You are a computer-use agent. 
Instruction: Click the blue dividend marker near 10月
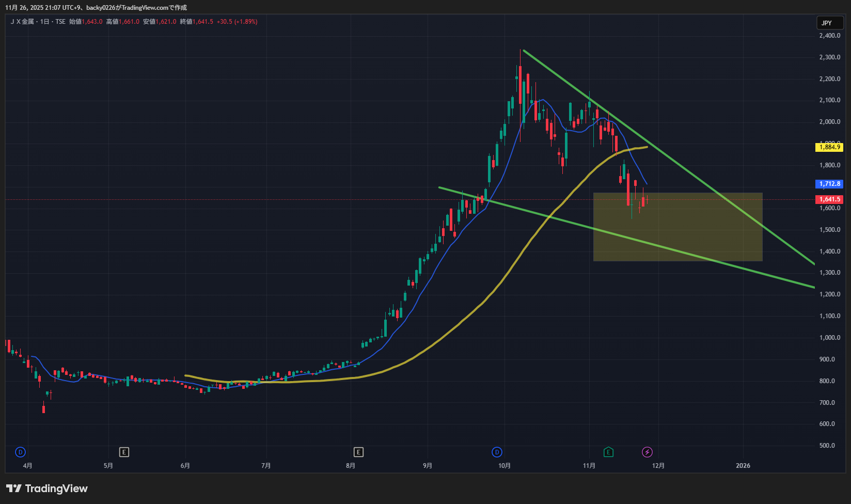(x=497, y=452)
